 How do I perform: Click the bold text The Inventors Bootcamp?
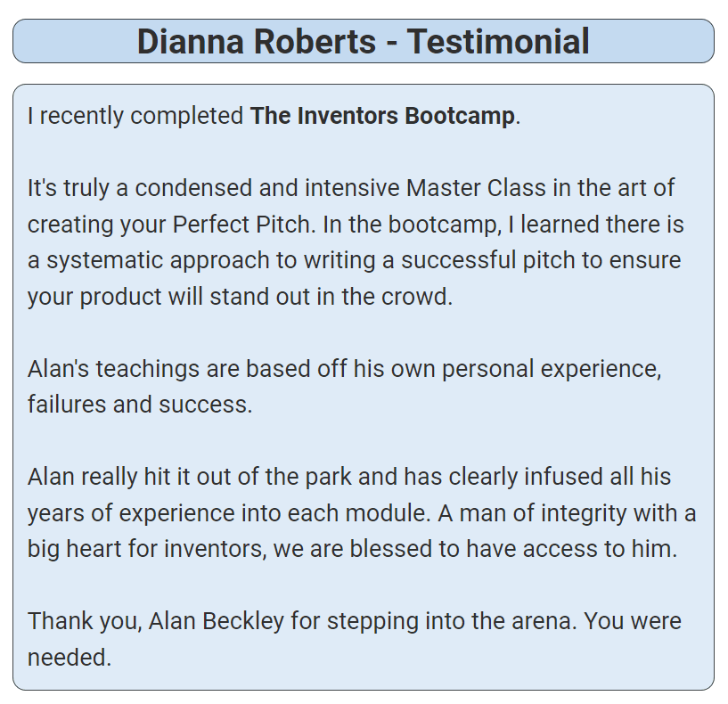coord(382,116)
